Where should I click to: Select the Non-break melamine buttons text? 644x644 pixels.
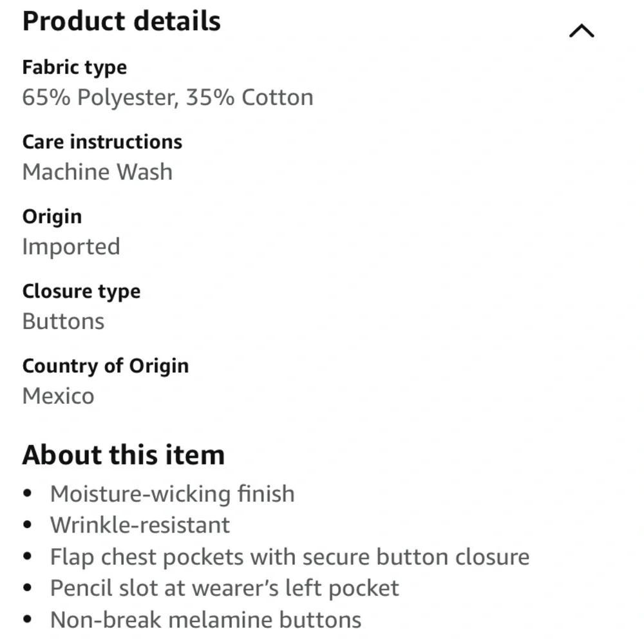pyautogui.click(x=205, y=620)
